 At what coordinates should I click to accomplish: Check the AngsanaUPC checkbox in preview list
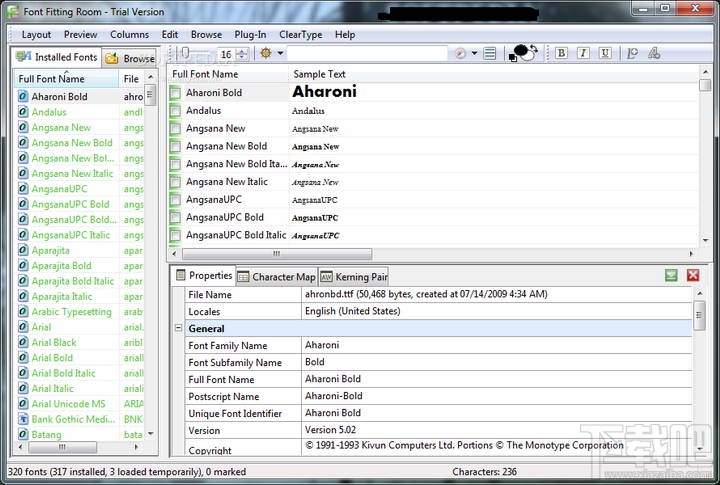click(175, 200)
